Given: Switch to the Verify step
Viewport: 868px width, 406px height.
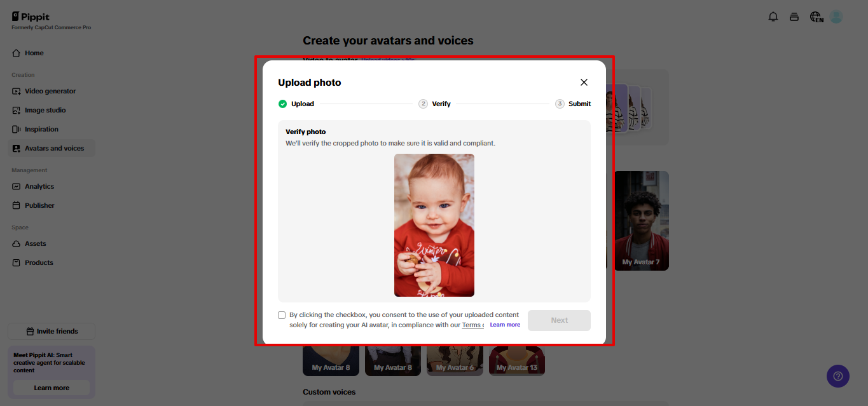Looking at the screenshot, I should pos(435,104).
